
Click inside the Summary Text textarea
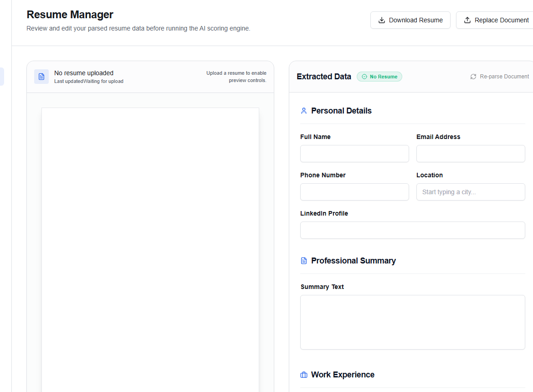click(x=413, y=322)
